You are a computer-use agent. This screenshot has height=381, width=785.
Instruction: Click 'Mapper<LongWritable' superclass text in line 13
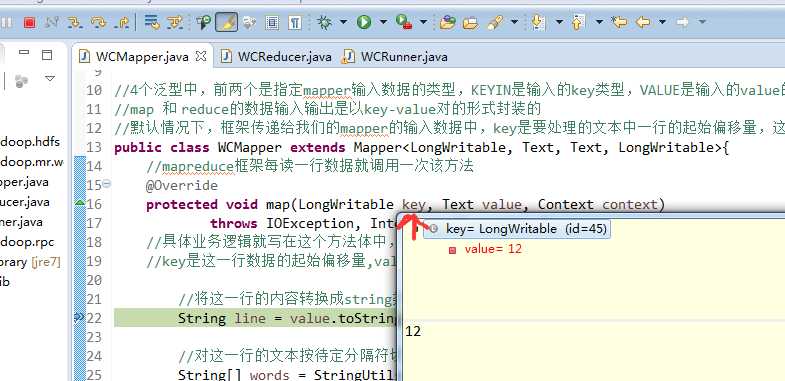pyautogui.click(x=430, y=148)
